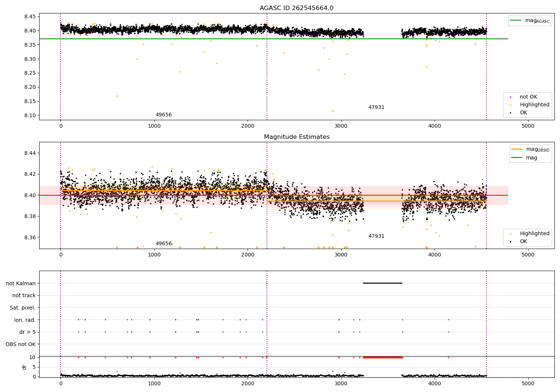The image size is (560, 392).
Task: Click '49656' annotation in Magnitude Estimates plot
Action: click(164, 244)
